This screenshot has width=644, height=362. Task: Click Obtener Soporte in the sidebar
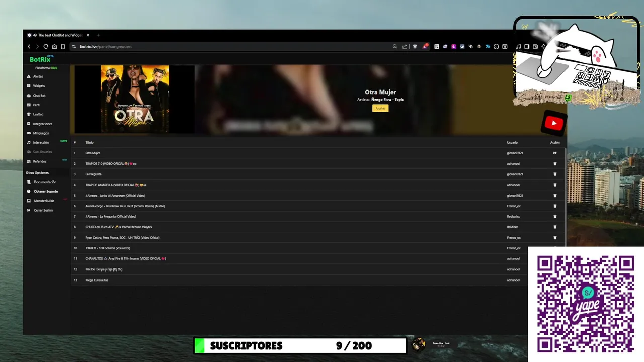(x=45, y=192)
